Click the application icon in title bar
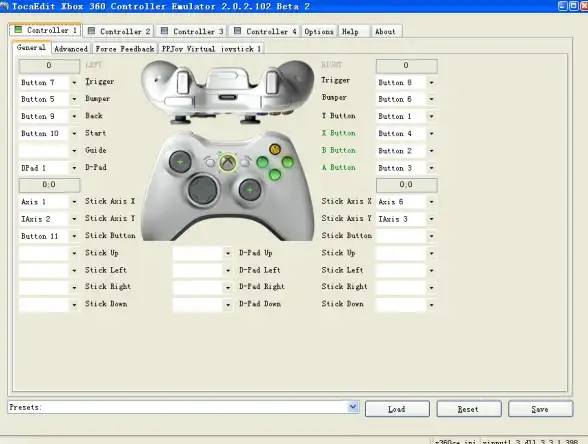This screenshot has height=444, width=588. [4, 6]
